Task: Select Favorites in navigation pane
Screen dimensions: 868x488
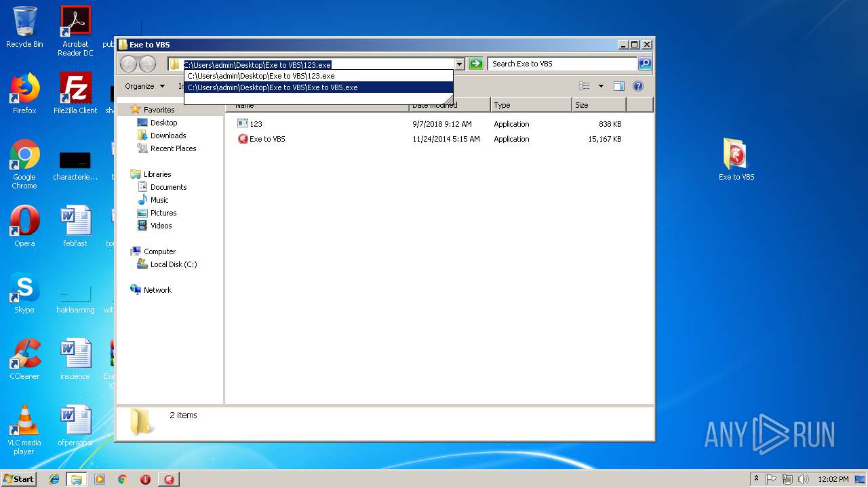Action: click(159, 110)
